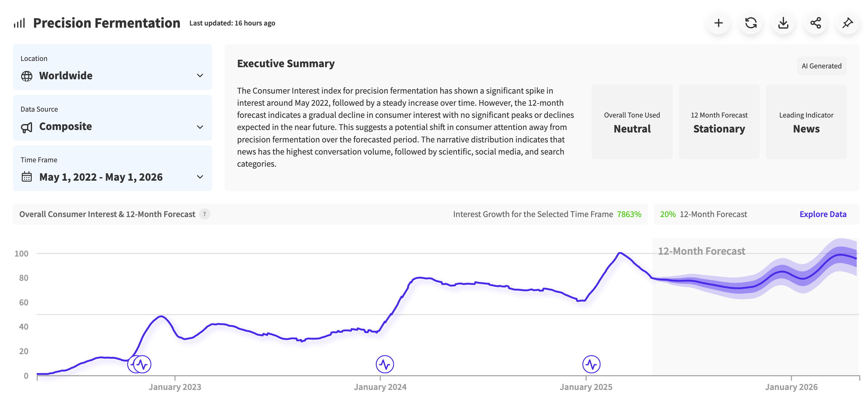Click the 12 Month Forecast Stationary card
Viewport: 868px width, 403px height.
tap(719, 122)
